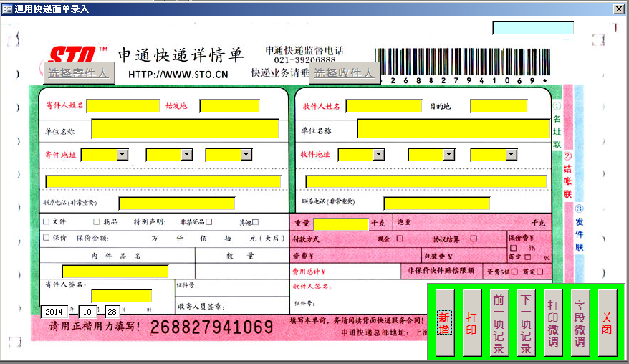Click the recipient 单位名称 field

tap(453, 129)
